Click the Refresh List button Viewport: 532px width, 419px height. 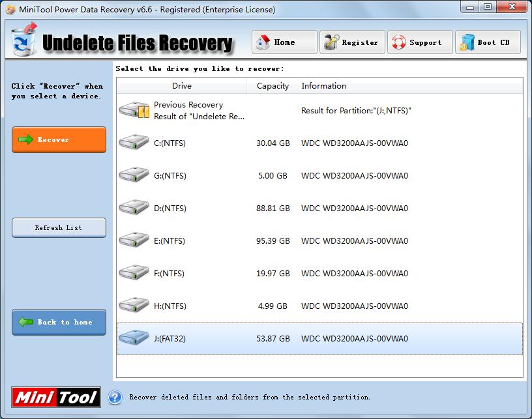click(x=59, y=227)
